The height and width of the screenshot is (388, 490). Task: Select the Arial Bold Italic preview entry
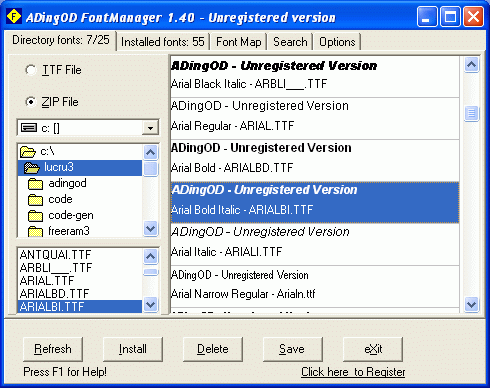click(315, 203)
